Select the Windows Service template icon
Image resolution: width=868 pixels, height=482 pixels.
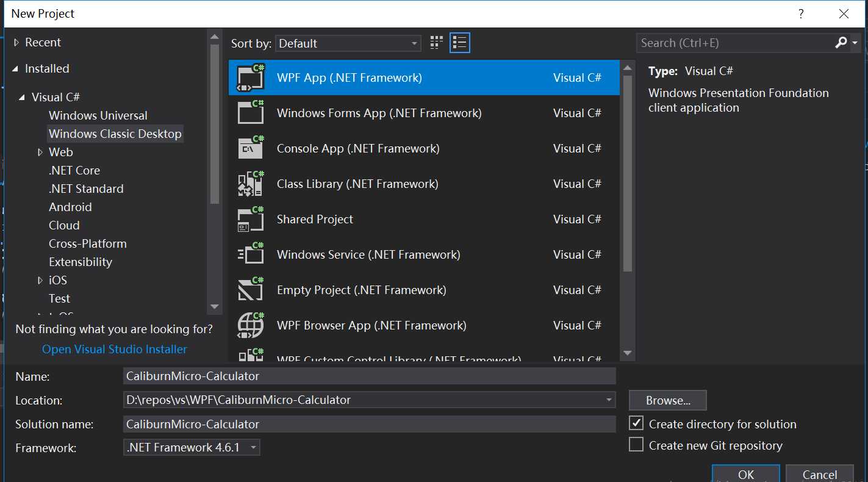point(251,254)
